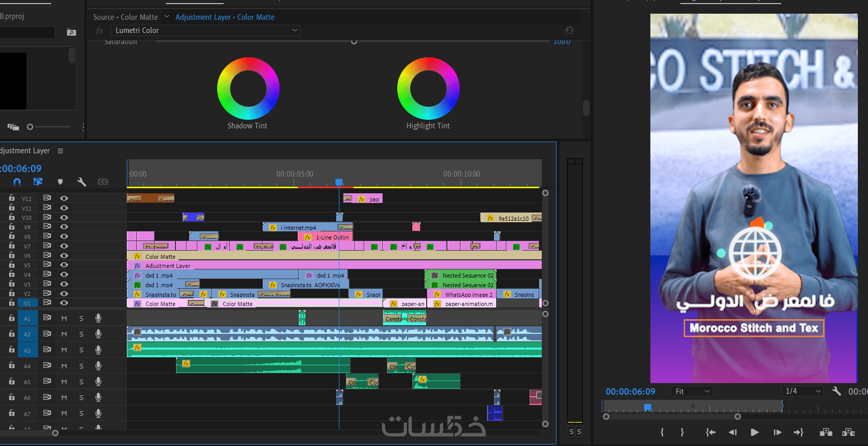Click the Highlight Tint color wheel
Image resolution: width=868 pixels, height=446 pixels.
[428, 88]
